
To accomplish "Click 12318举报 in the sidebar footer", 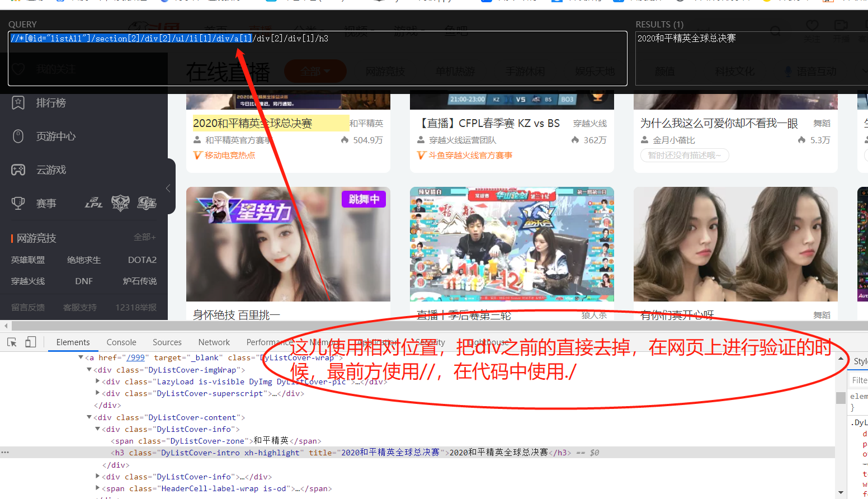I will 136,308.
